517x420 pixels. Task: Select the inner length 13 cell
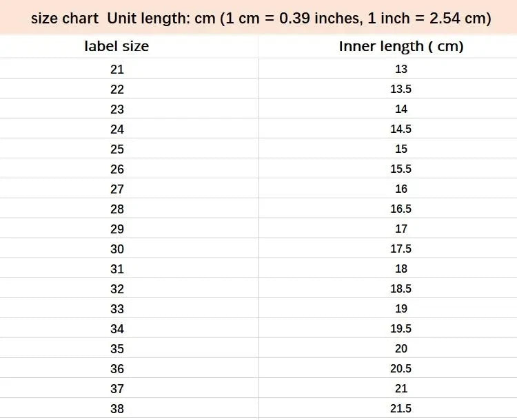(x=401, y=69)
